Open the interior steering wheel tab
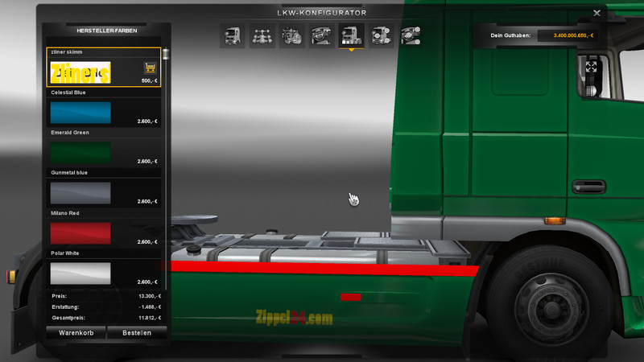The width and height of the screenshot is (644, 362). (x=321, y=35)
